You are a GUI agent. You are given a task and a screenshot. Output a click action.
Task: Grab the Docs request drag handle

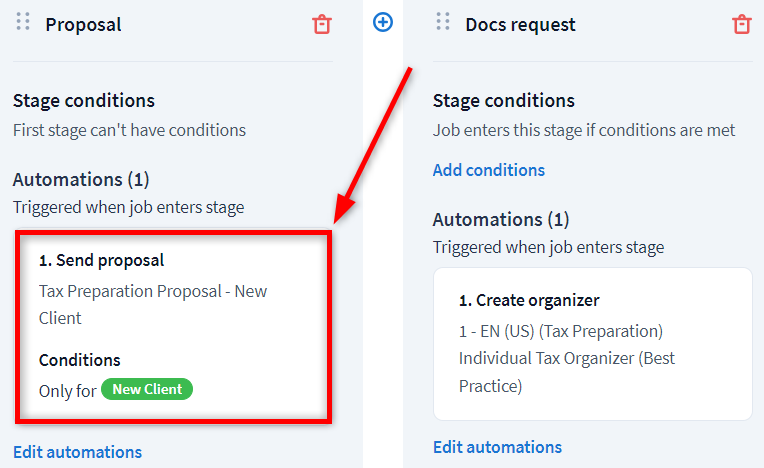[x=443, y=22]
